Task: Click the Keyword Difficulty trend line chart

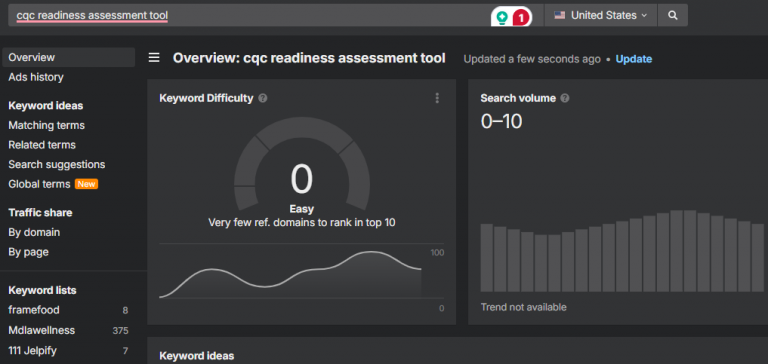Action: pos(290,275)
